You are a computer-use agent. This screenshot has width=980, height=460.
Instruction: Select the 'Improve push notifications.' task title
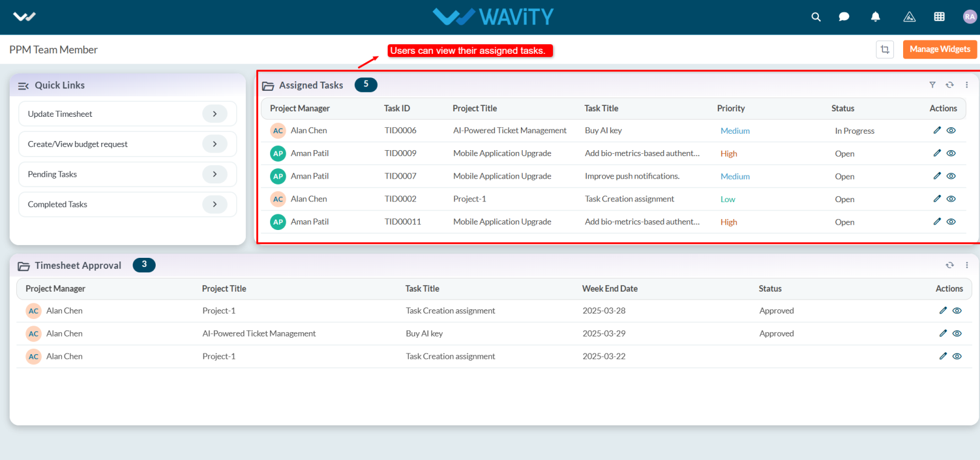[x=632, y=176]
